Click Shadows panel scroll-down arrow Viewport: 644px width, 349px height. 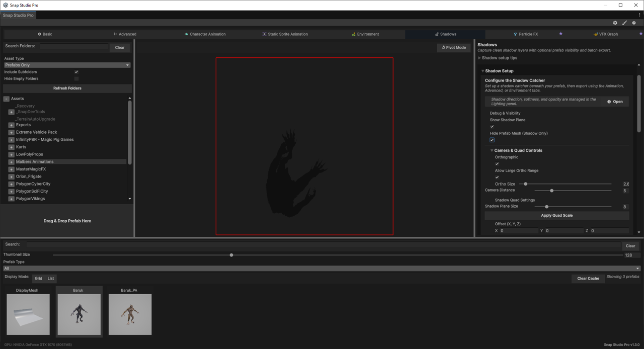[x=639, y=232]
